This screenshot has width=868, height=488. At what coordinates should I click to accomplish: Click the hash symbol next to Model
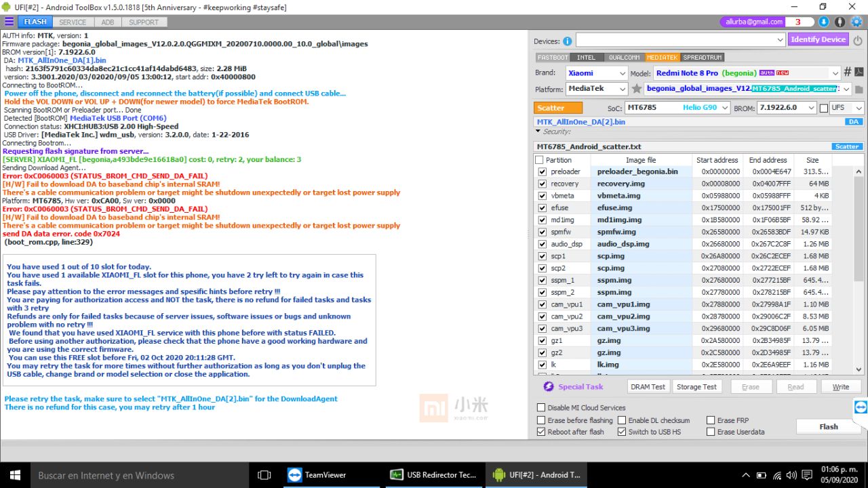[848, 72]
